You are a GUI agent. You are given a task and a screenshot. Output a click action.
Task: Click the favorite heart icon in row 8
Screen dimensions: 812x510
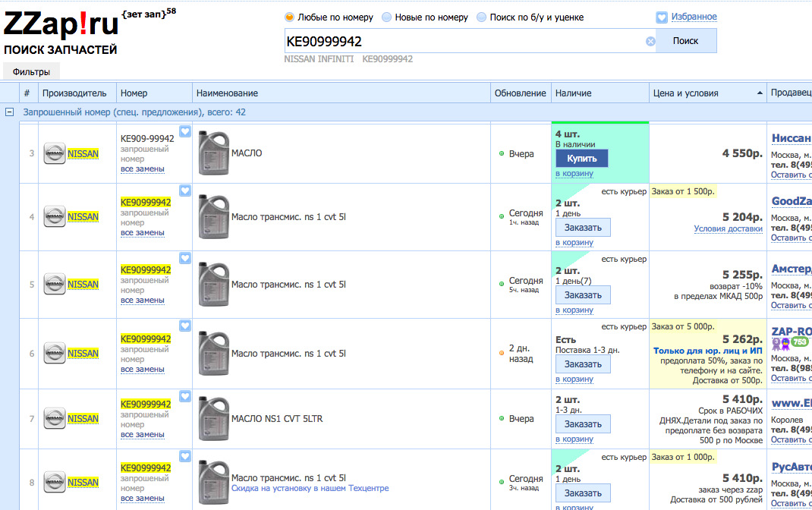[185, 456]
